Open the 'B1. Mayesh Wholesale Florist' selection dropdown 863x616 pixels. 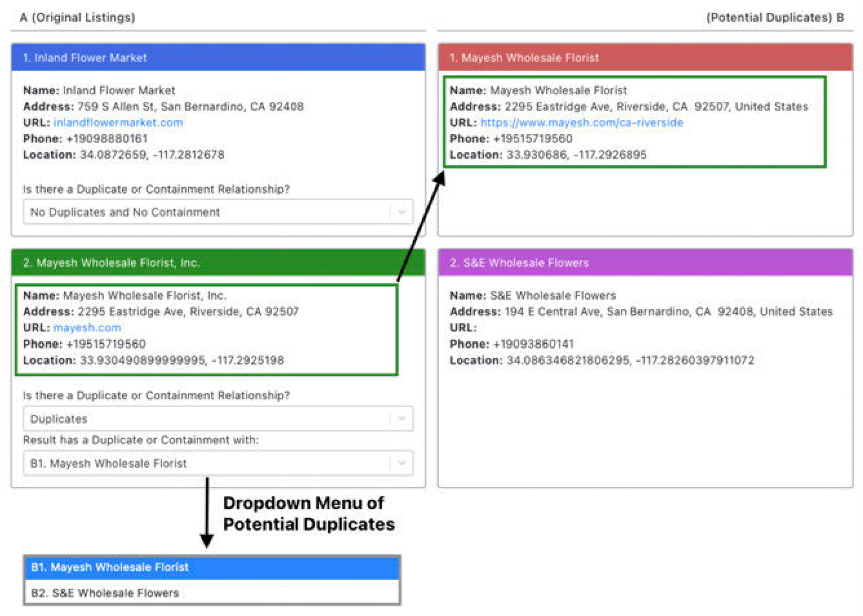(218, 463)
